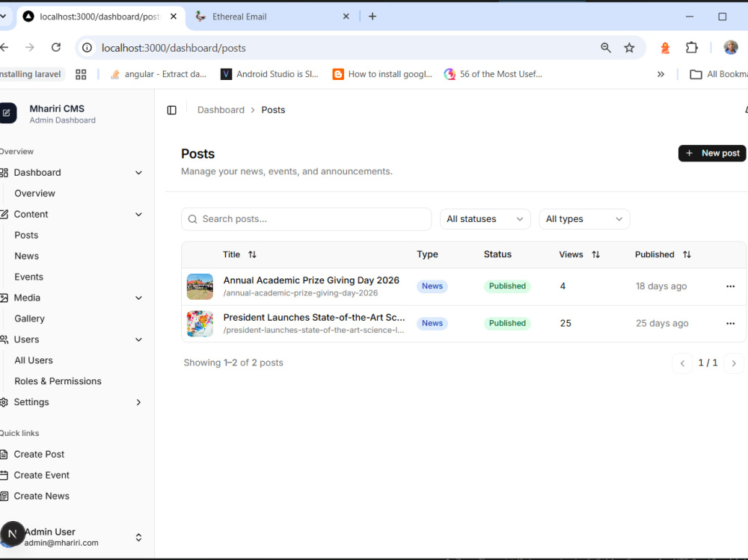Open the Dashboard sidebar section

tap(37, 172)
